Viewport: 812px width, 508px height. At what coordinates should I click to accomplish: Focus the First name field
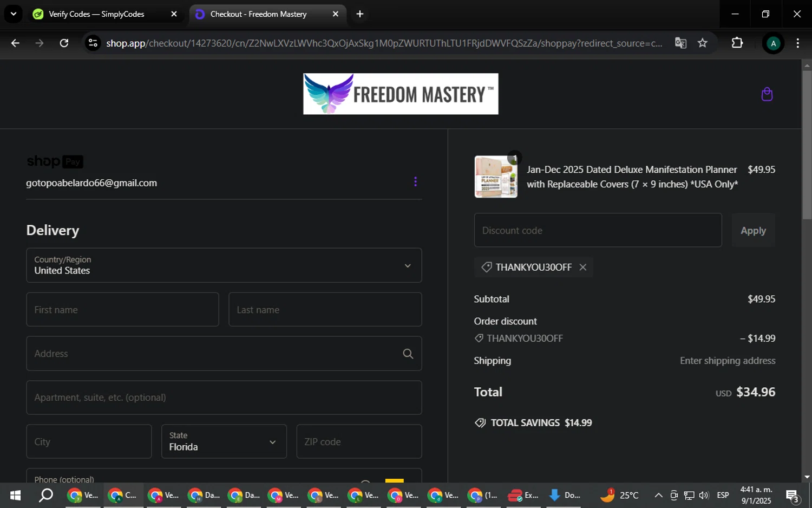(x=122, y=310)
